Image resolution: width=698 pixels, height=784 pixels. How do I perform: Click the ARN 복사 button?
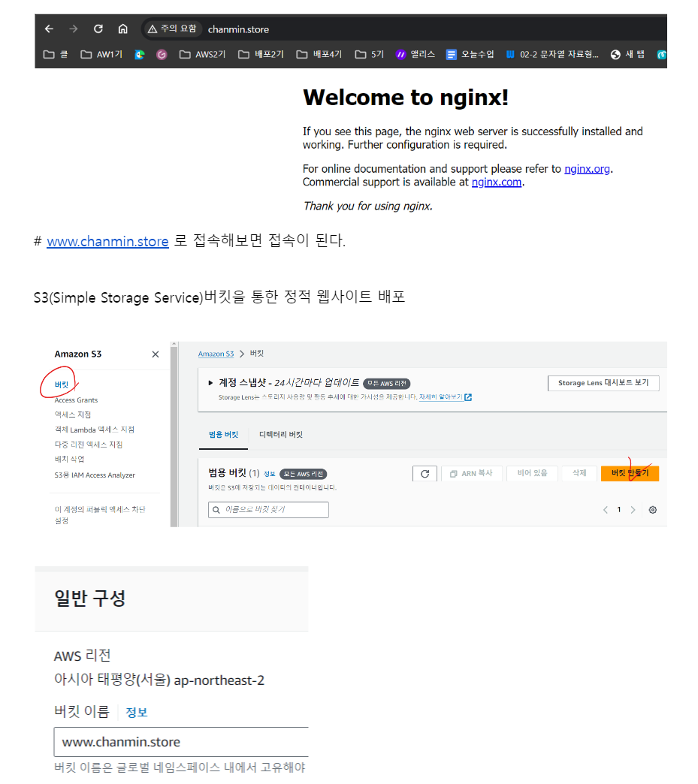click(x=471, y=474)
